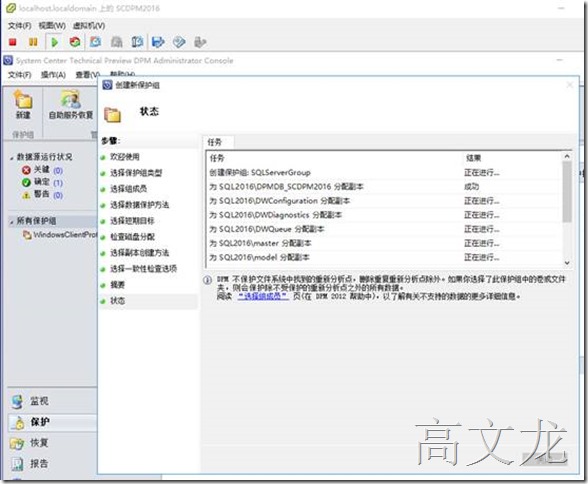
Task: Select the 任务 tab
Action: click(218, 142)
